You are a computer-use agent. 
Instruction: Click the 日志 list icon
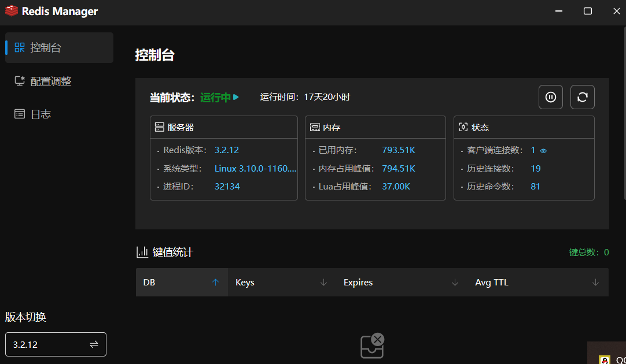click(x=20, y=114)
